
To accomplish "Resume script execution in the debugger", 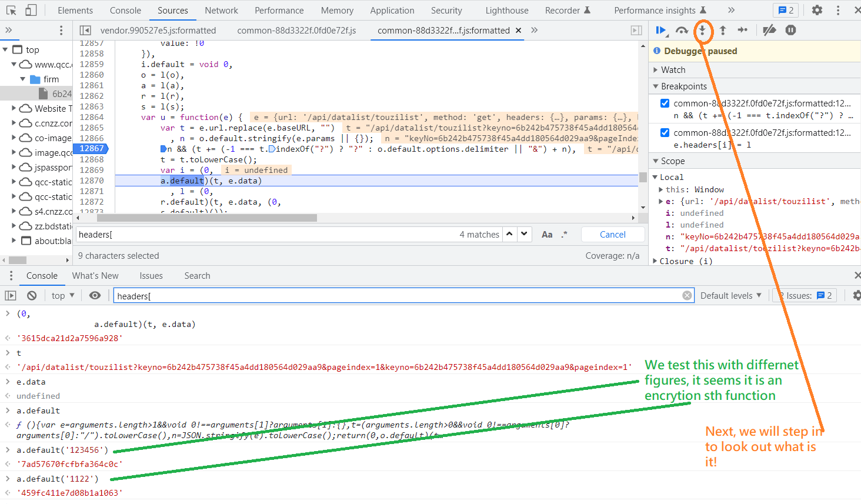I will tap(660, 30).
